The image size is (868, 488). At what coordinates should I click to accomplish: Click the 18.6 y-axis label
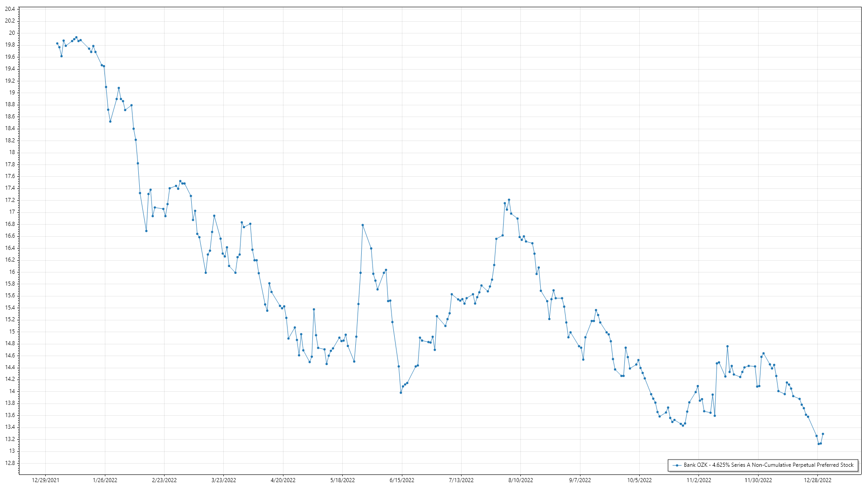pos(10,117)
